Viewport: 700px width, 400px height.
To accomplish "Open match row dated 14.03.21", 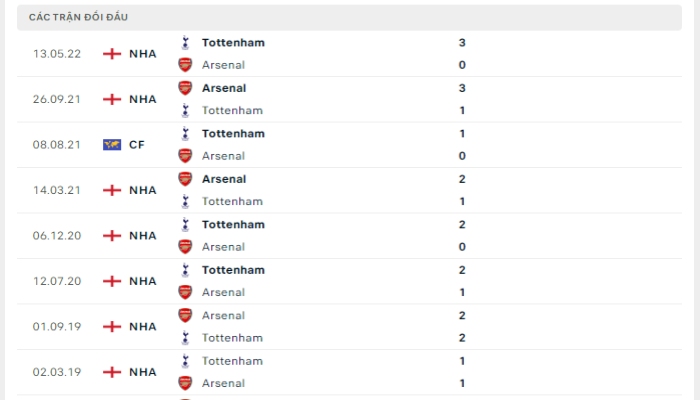I will point(349,190).
